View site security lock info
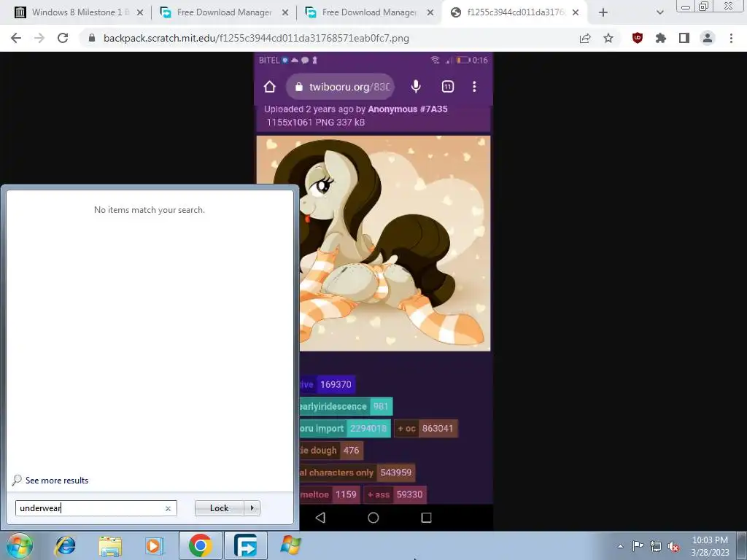747x560 pixels. (92, 38)
